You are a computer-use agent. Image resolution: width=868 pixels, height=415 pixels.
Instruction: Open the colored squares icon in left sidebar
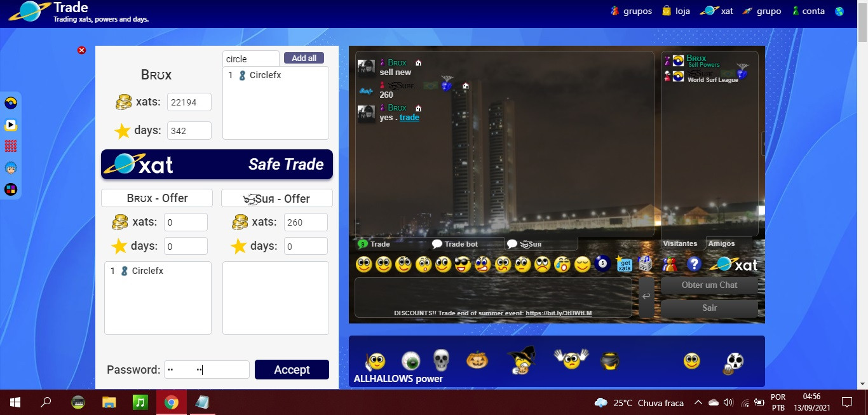[10, 189]
